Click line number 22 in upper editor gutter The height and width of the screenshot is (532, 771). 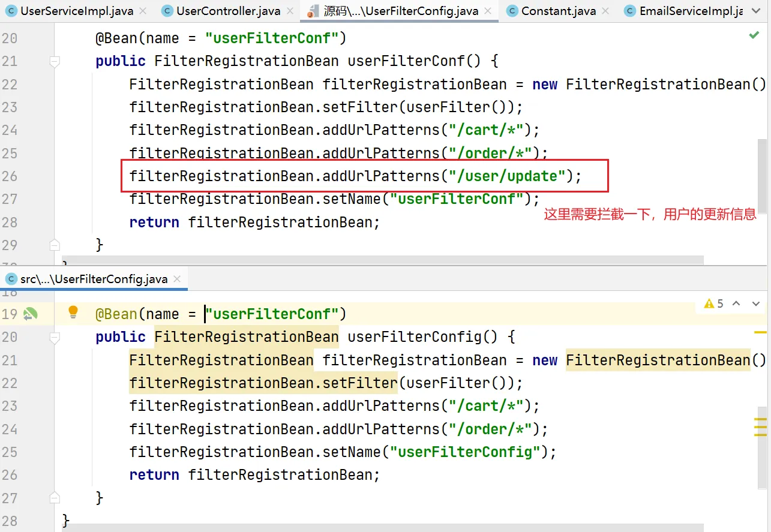pyautogui.click(x=10, y=85)
